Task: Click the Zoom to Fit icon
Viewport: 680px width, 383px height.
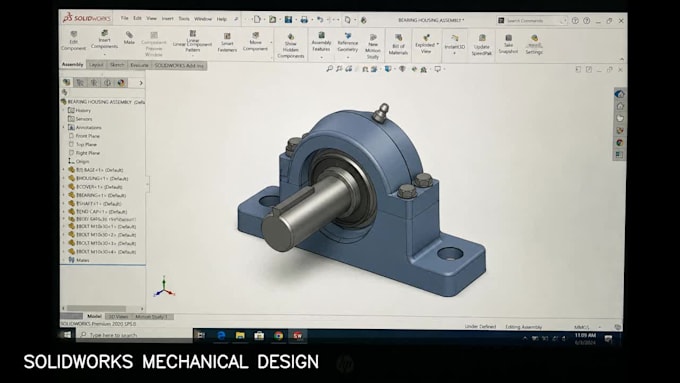Action: (330, 69)
